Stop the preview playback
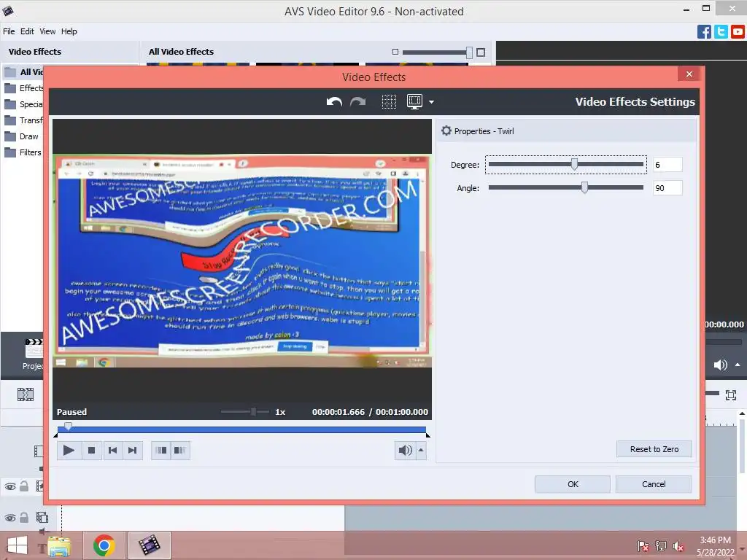Viewport: 747px width, 560px height. coord(91,450)
